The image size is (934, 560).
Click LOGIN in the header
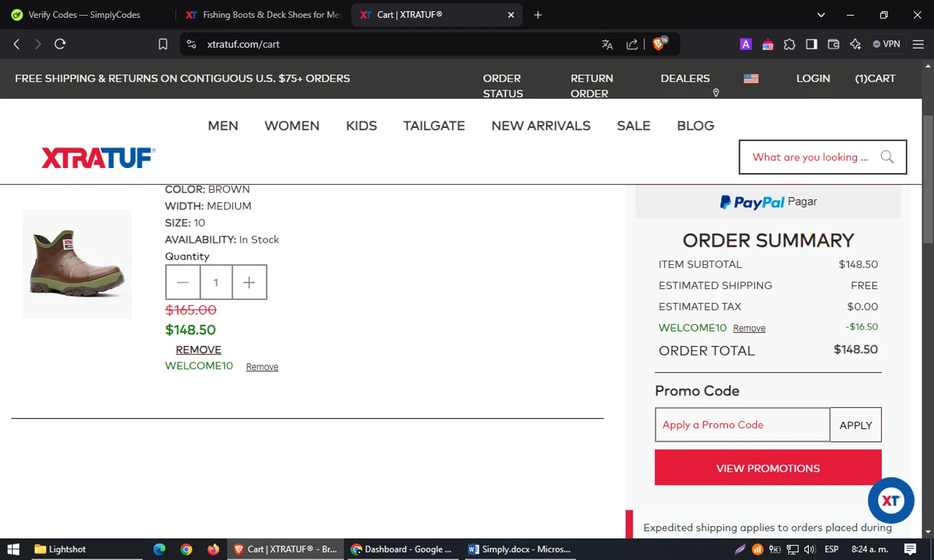tap(813, 78)
